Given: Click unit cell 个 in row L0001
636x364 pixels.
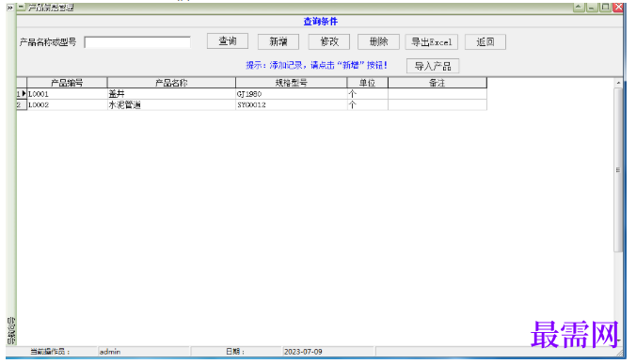Looking at the screenshot, I should tap(368, 94).
